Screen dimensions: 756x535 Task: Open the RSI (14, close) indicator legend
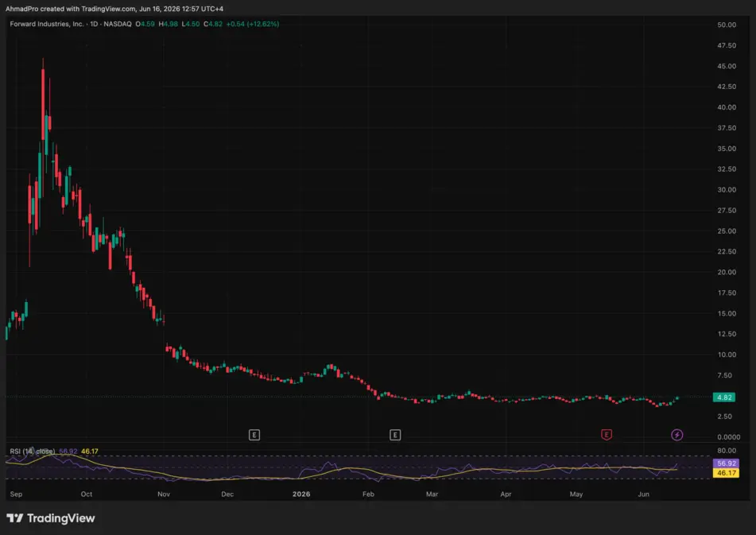click(33, 452)
